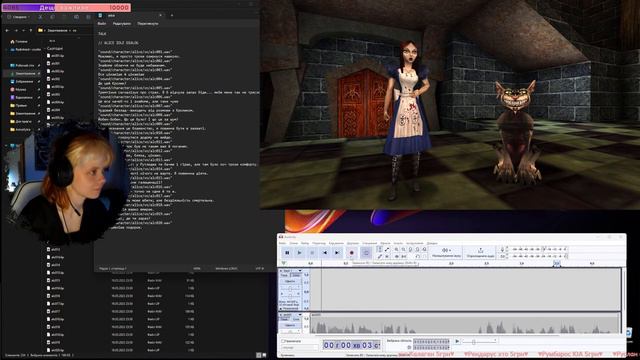
Task: Click the first track's pan slider
Action: click(290, 296)
